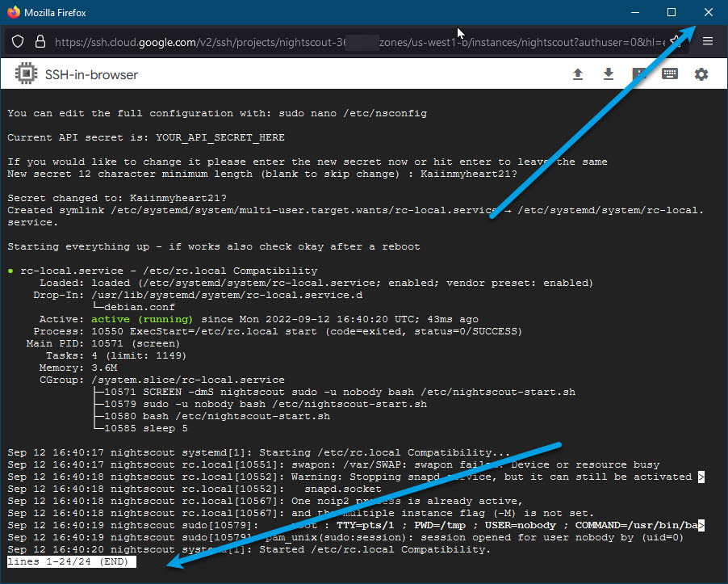Screen dimensions: 728x584
Task: Show site info via padlock icon
Action: [40, 42]
